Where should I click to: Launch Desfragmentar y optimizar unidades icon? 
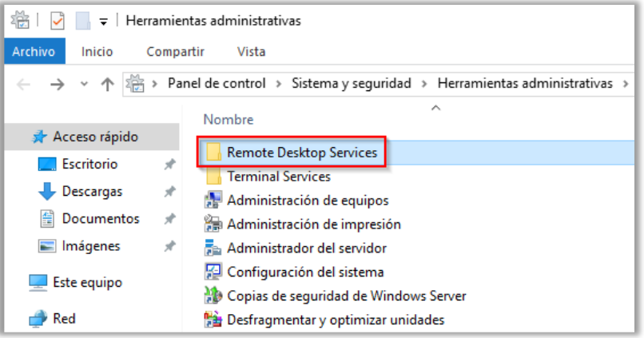coord(213,320)
